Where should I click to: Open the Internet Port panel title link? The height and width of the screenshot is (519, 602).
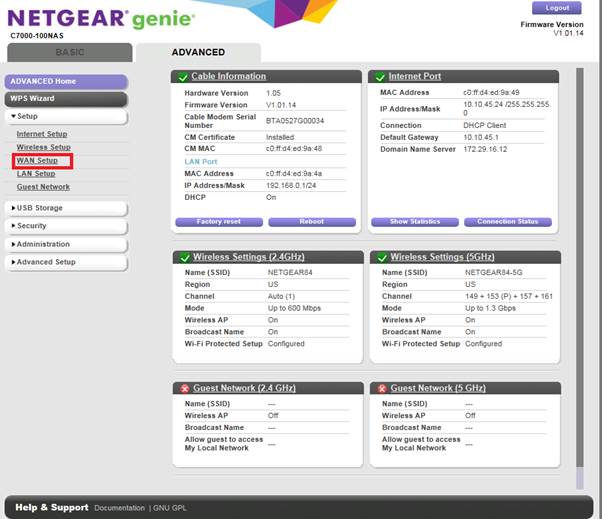(415, 76)
